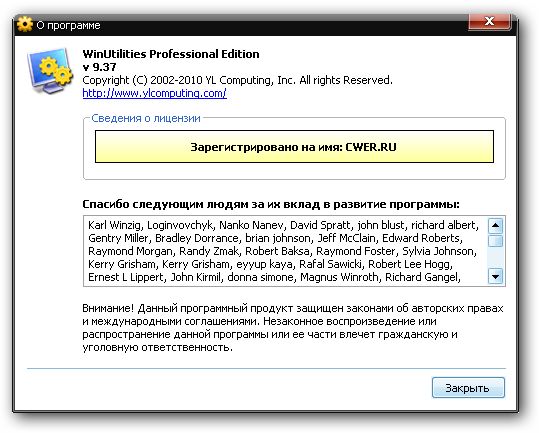This screenshot has width=539, height=433.
Task: Click the name Ernest L Lippert
Action: pos(125,277)
